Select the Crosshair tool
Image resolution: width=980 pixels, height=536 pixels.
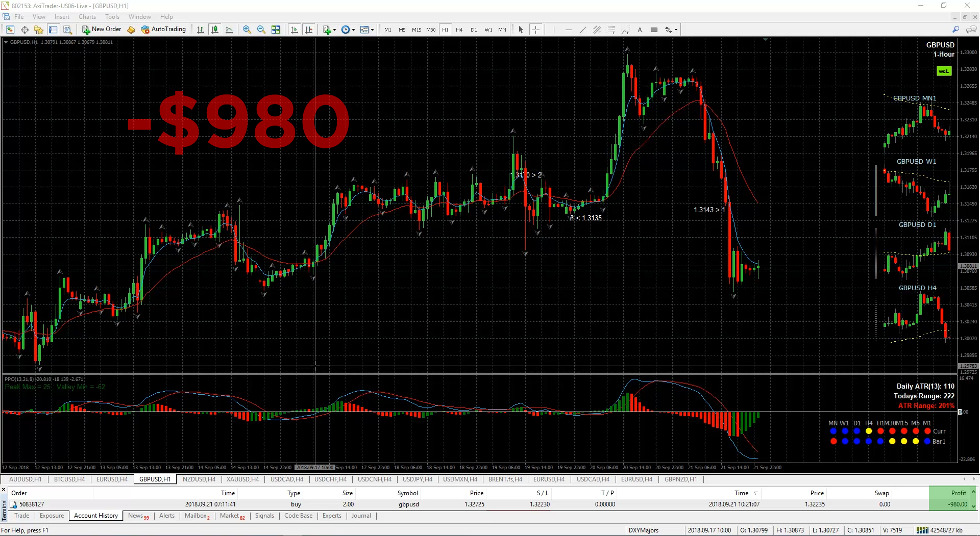coord(535,30)
